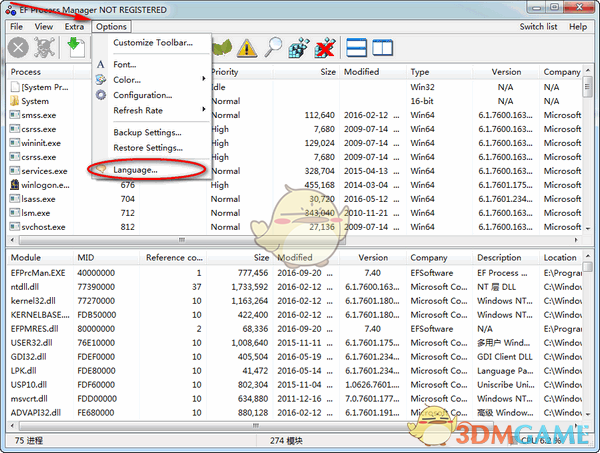Screen dimensions: 600x453
Task: Click the skull Kill Process toolbar icon
Action: 44,47
